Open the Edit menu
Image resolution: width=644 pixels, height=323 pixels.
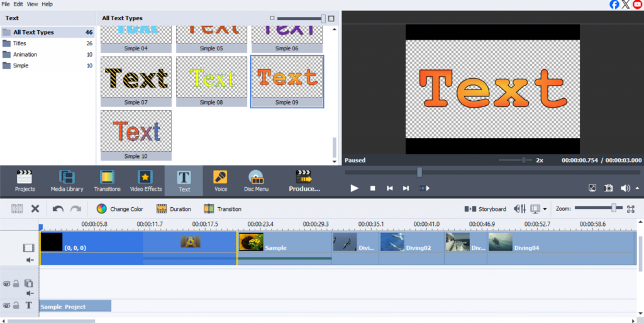pos(18,4)
